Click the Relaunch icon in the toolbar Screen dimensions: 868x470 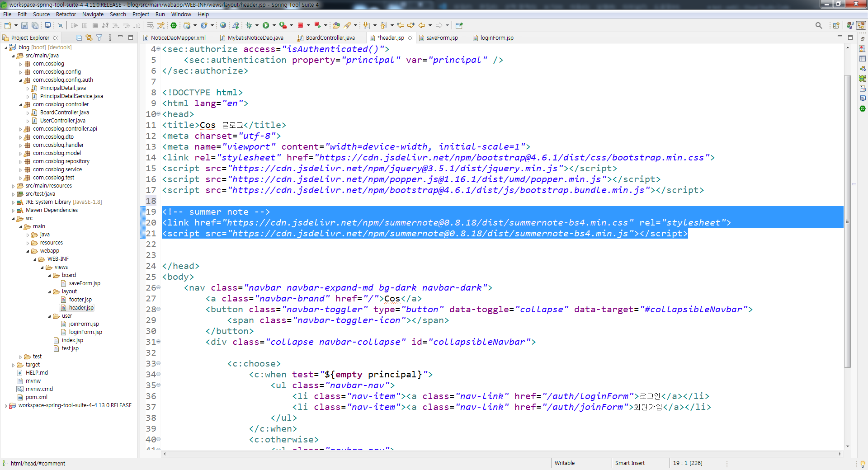coord(317,25)
